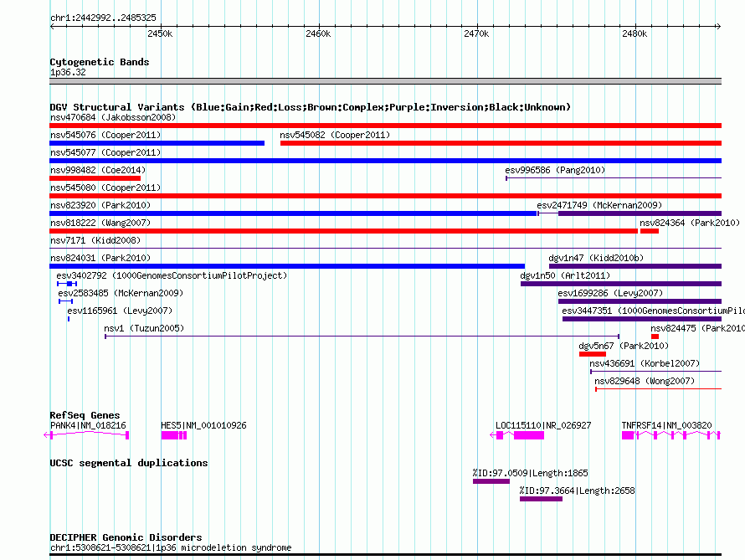The height and width of the screenshot is (560, 745).
Task: Select the esv1699286 (Levy2007) purple bar
Action: (640, 301)
